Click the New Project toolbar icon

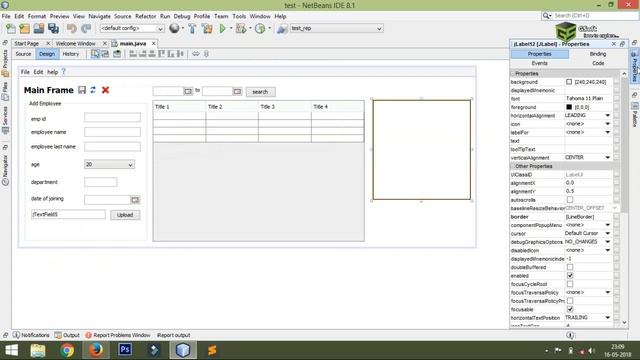pyautogui.click(x=24, y=29)
